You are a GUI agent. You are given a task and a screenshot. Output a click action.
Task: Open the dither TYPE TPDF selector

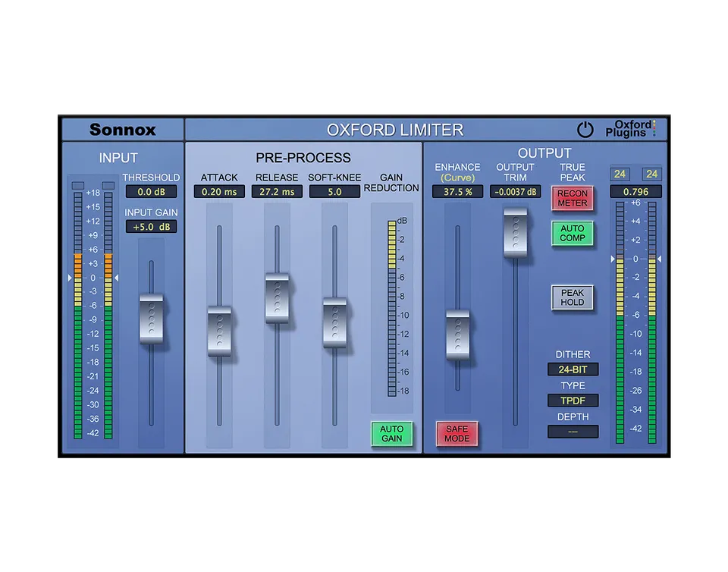click(573, 401)
